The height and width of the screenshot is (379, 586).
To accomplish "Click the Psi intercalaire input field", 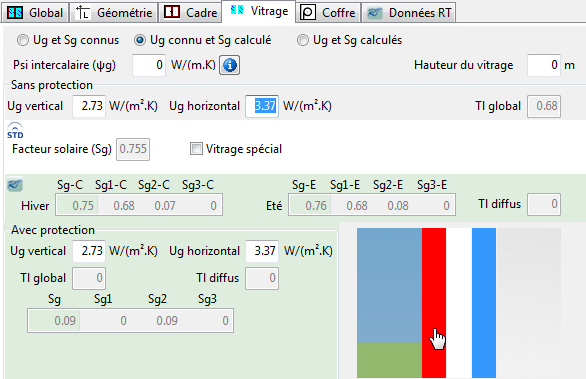I will click(149, 65).
